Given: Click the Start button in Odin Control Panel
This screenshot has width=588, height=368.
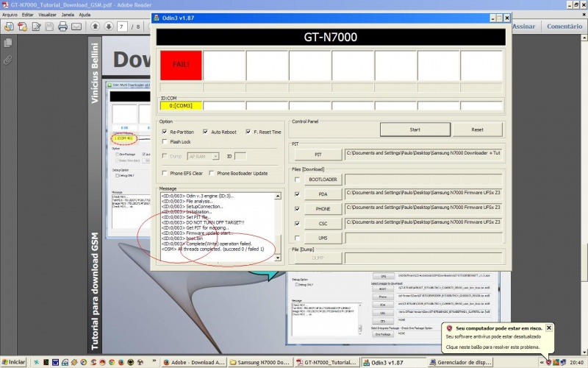Looking at the screenshot, I should pos(415,130).
